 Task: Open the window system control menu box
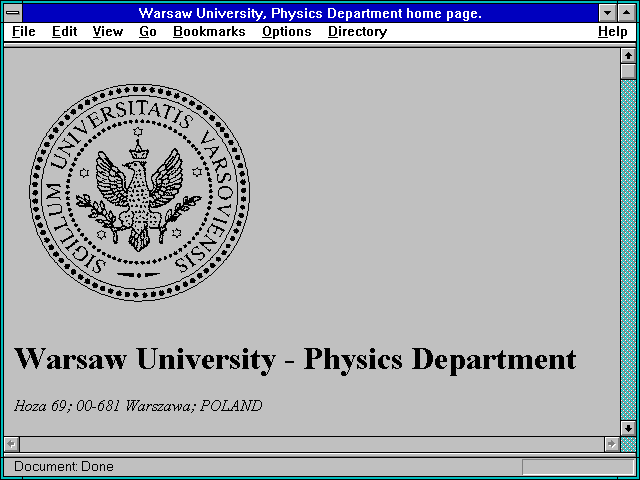pyautogui.click(x=13, y=13)
